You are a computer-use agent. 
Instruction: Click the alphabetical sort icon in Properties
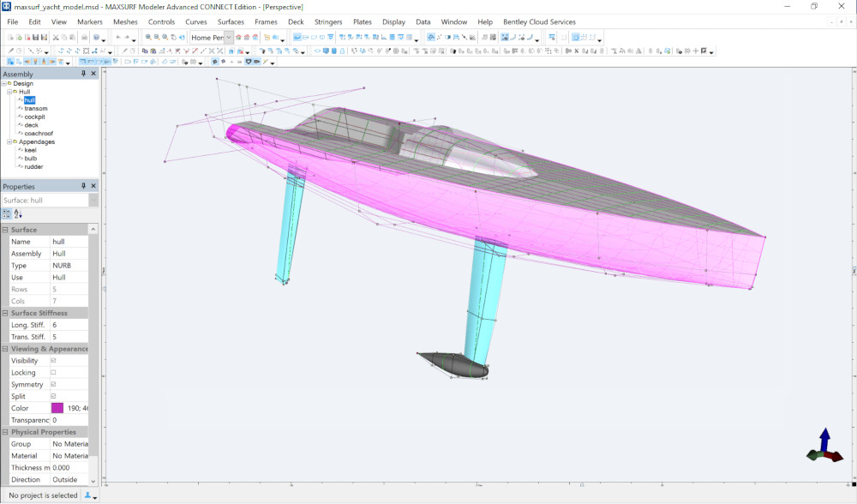coord(18,214)
